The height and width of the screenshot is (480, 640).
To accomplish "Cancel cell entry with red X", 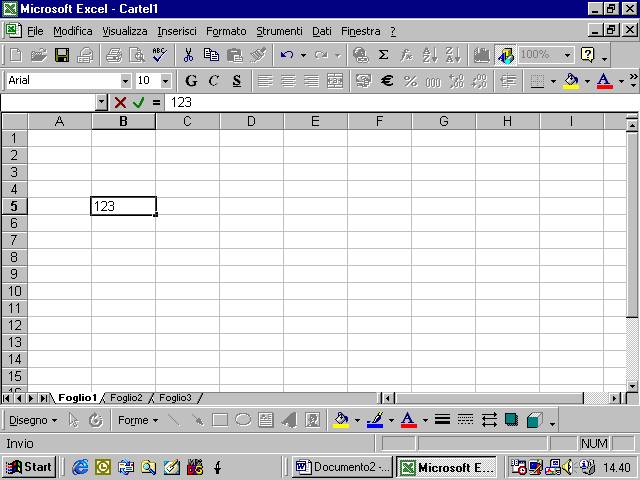I will (x=120, y=102).
